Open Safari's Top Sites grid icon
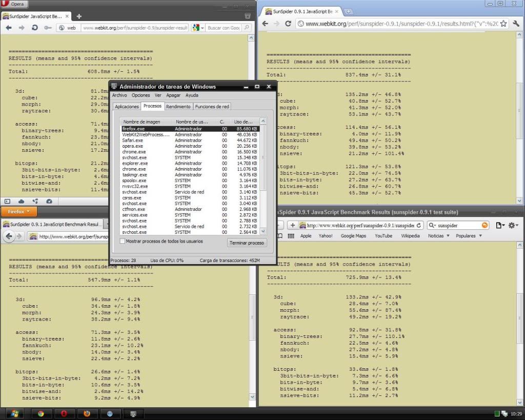The height and width of the screenshot is (420, 525). click(x=291, y=236)
